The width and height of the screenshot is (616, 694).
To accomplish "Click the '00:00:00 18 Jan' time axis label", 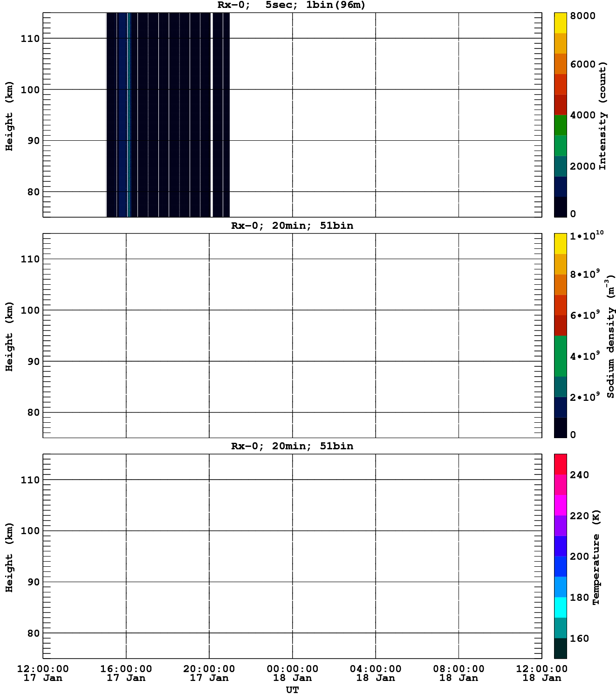I will [292, 673].
